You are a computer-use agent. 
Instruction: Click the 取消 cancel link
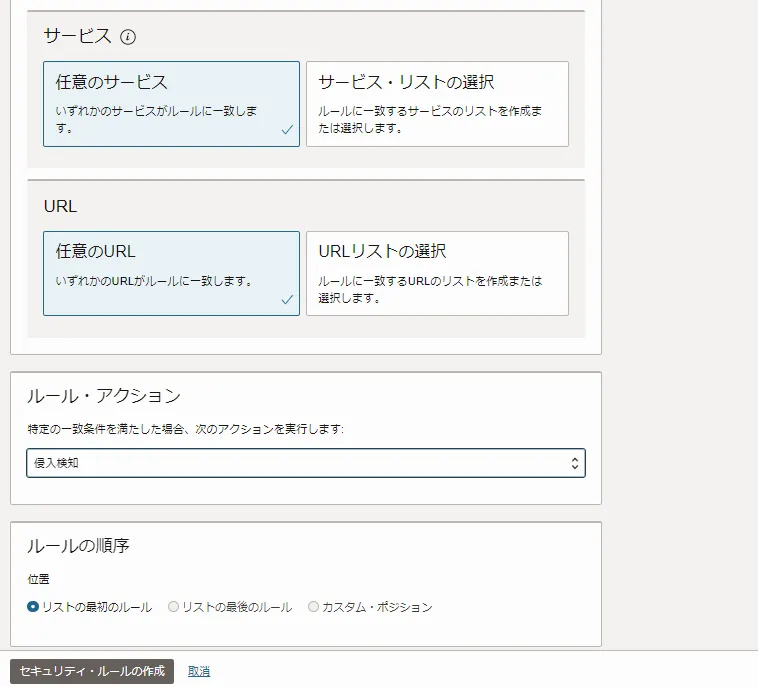199,671
